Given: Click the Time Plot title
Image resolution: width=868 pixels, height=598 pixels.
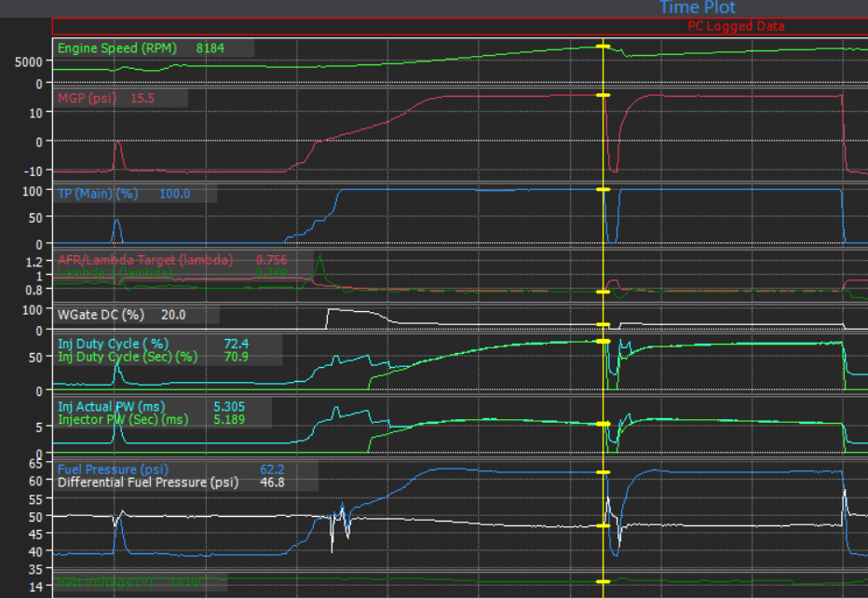Looking at the screenshot, I should coord(697,7).
